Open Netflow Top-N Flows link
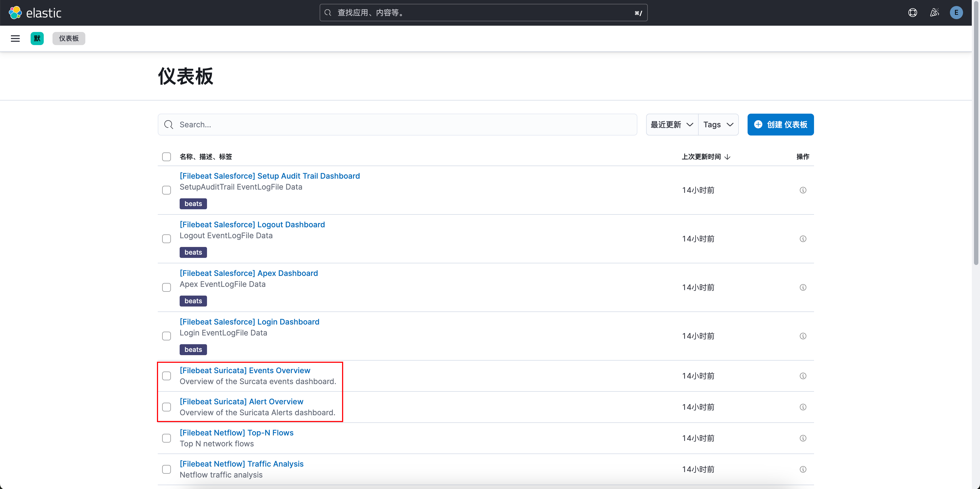 click(x=237, y=433)
